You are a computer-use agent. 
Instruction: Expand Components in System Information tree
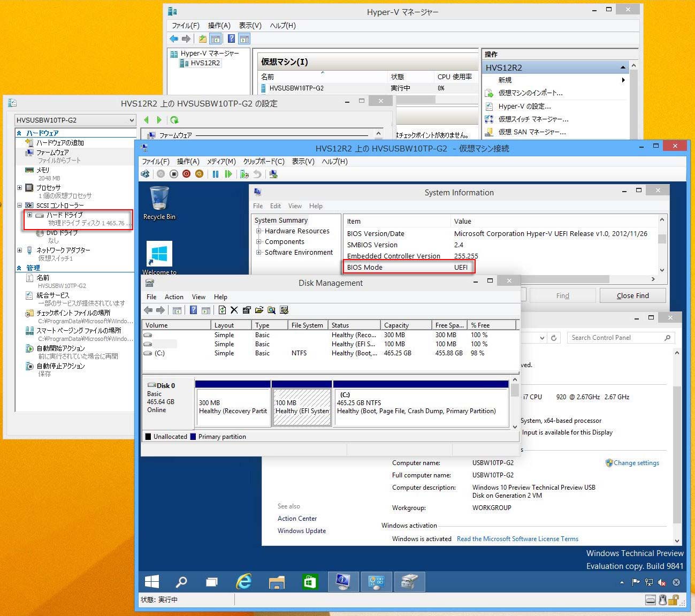pos(259,242)
